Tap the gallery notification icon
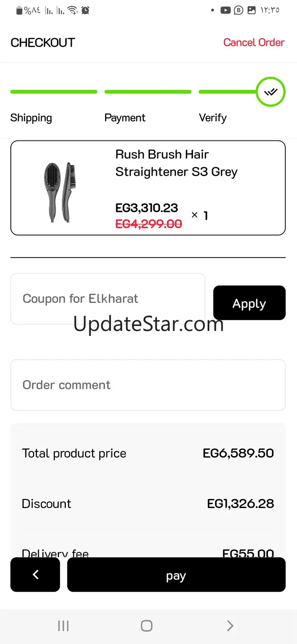This screenshot has width=297, height=644. coord(252,10)
